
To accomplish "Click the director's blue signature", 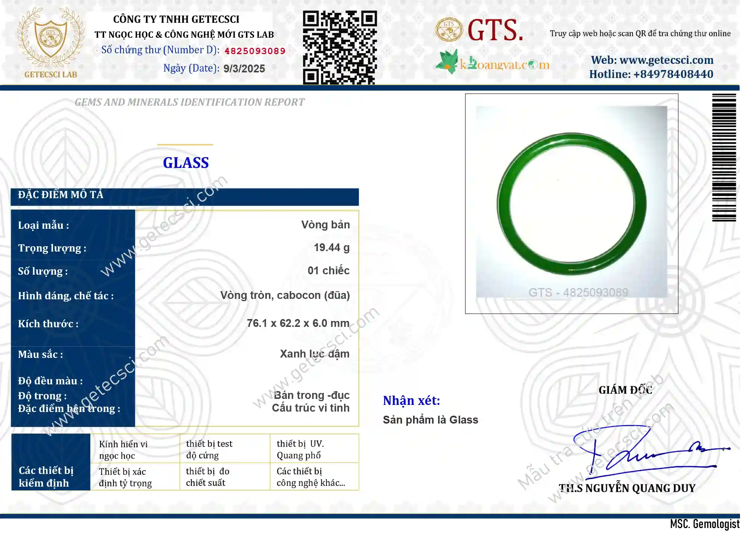I will [x=651, y=452].
